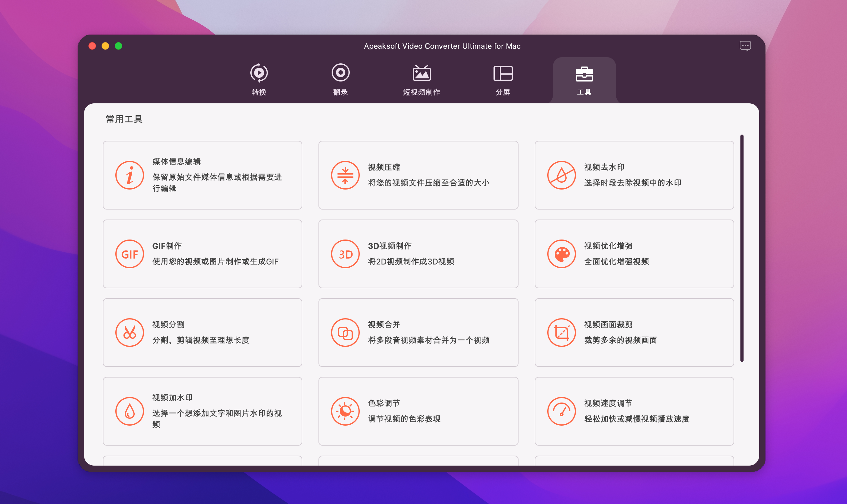The image size is (847, 504).
Task: Click the speedometer video speed icon
Action: coord(561,411)
